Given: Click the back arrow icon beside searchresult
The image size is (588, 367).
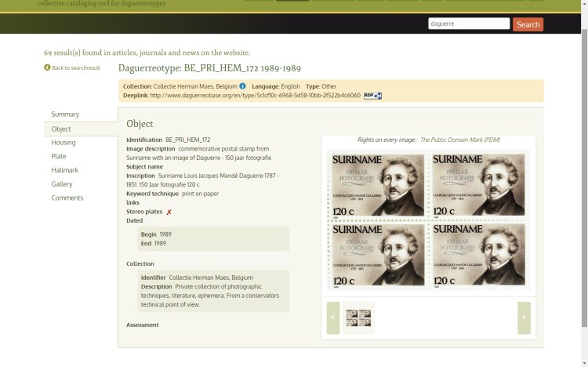Looking at the screenshot, I should 47,68.
